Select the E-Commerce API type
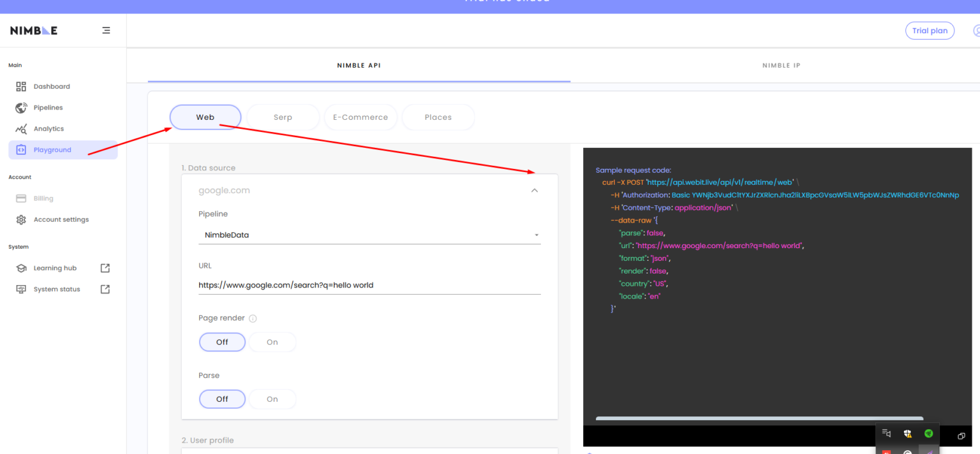Image resolution: width=980 pixels, height=454 pixels. tap(360, 117)
